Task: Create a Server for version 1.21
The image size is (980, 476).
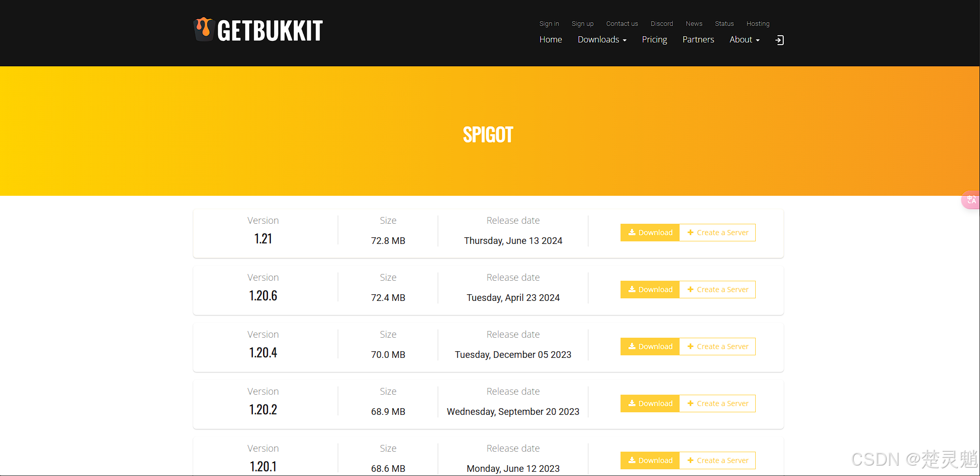Action: click(x=717, y=233)
